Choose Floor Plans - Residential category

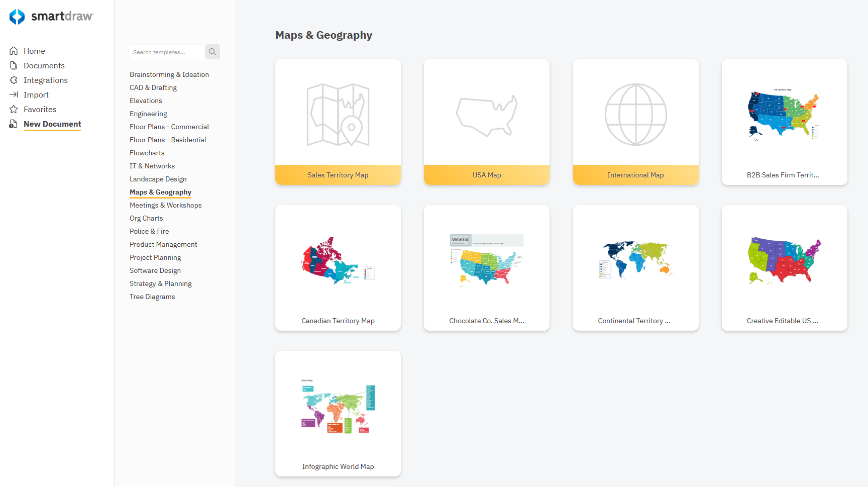168,140
